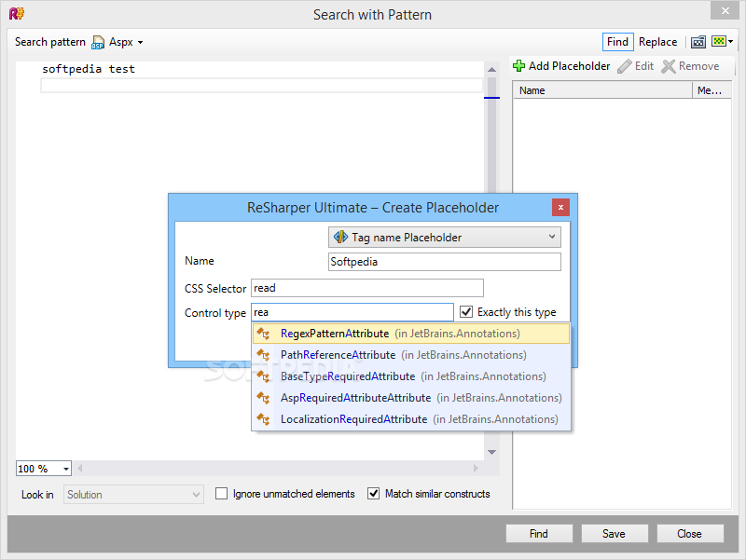746x560 pixels.
Task: Select LocalizationRequiredAttribute suggestion
Action: pyautogui.click(x=411, y=418)
